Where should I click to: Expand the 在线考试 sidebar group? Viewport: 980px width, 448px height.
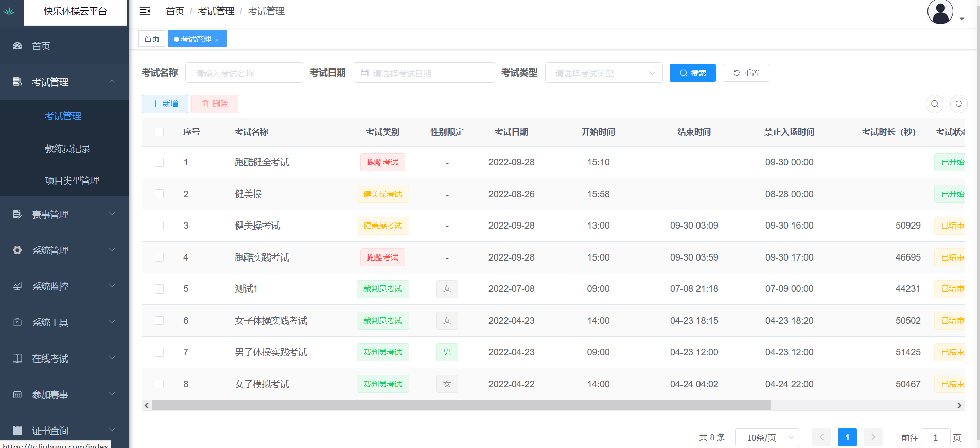(x=112, y=358)
